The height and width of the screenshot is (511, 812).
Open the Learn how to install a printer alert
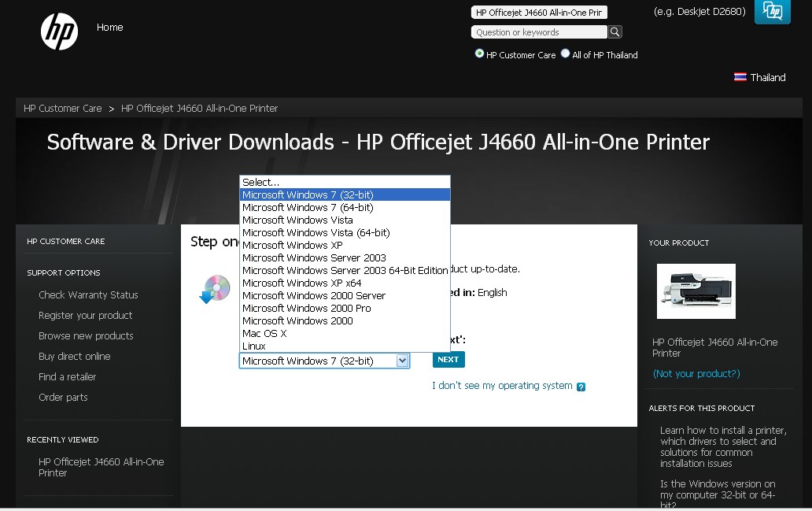(x=723, y=446)
